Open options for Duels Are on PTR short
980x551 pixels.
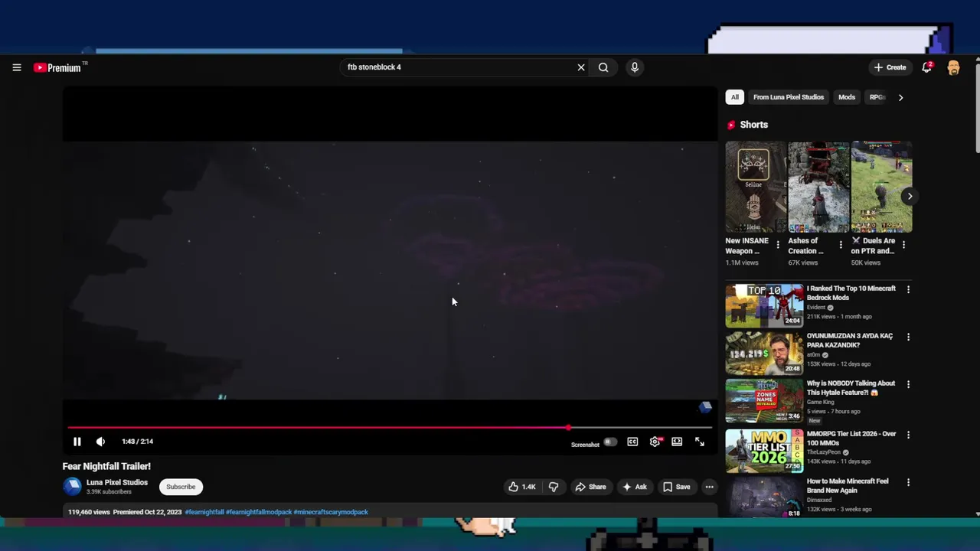tap(903, 245)
